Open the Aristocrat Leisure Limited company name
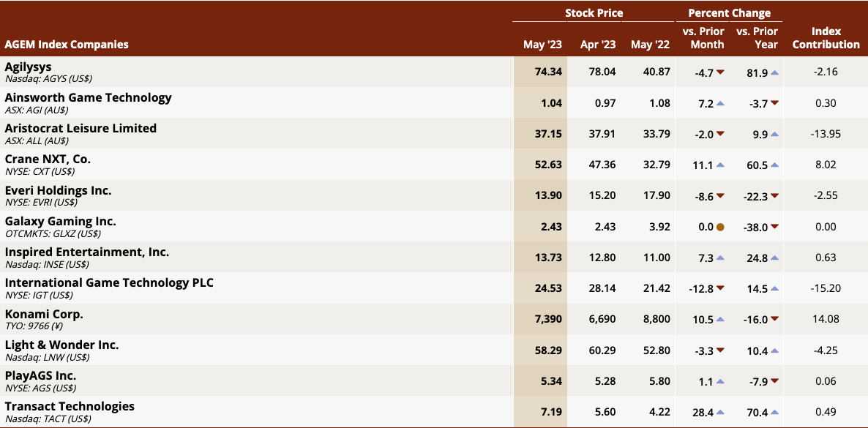 point(81,129)
